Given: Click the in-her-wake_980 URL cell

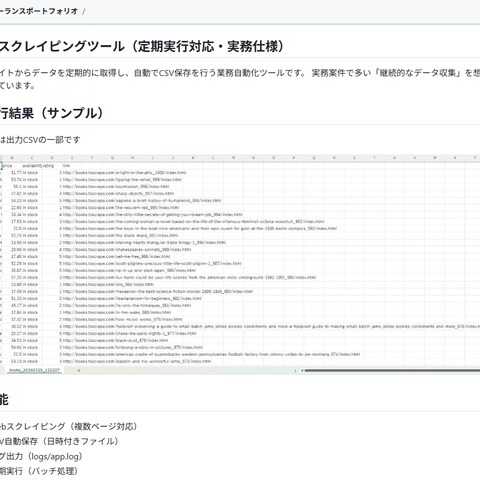Looking at the screenshot, I should pos(117,312).
